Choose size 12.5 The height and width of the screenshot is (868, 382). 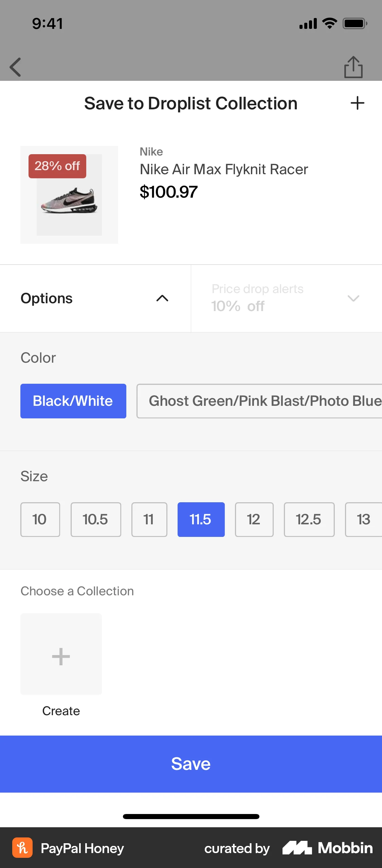(309, 520)
